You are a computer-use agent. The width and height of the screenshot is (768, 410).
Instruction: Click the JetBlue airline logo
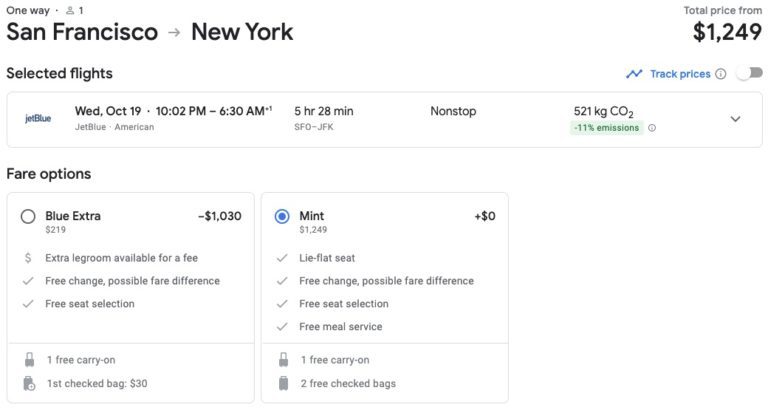pos(38,119)
